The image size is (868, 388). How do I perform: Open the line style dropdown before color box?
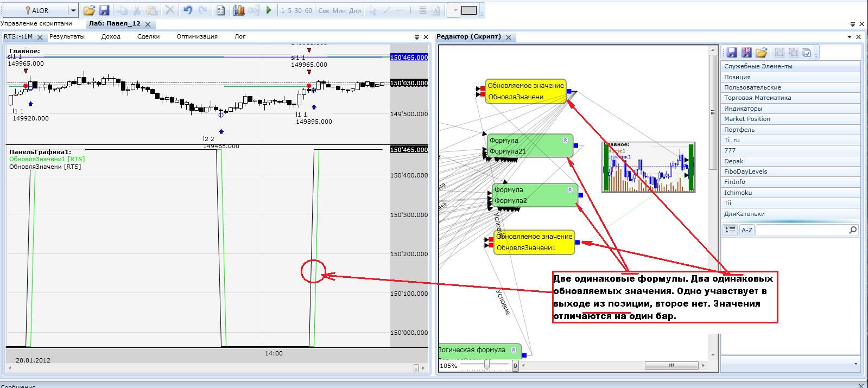pos(455,10)
